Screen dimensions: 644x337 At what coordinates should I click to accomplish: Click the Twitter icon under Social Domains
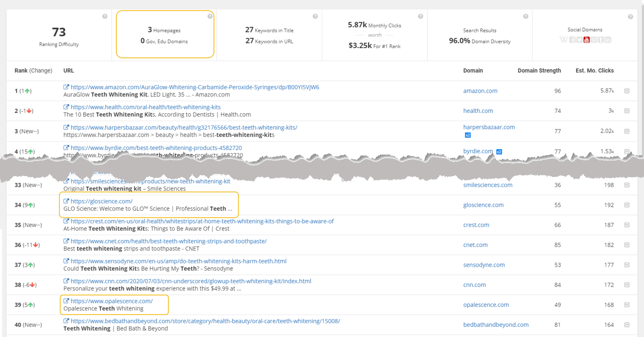point(579,40)
